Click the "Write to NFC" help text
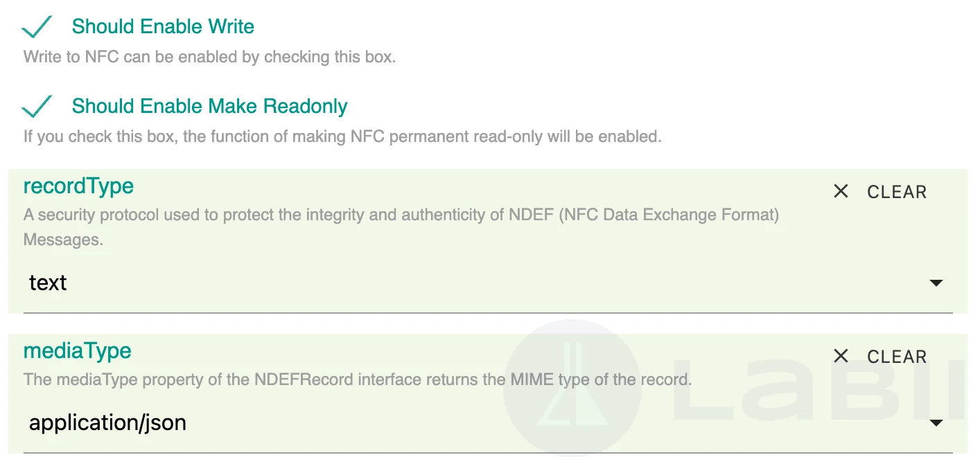The image size is (980, 464). (x=209, y=57)
